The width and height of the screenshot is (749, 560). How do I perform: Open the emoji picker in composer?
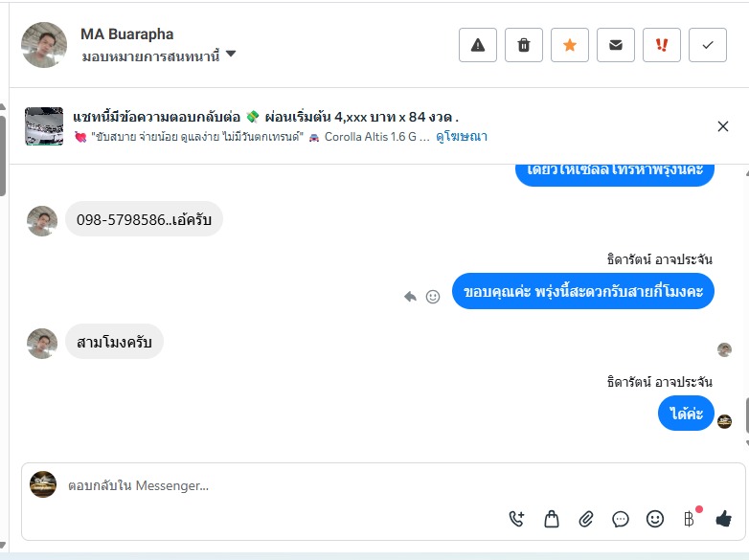click(655, 519)
